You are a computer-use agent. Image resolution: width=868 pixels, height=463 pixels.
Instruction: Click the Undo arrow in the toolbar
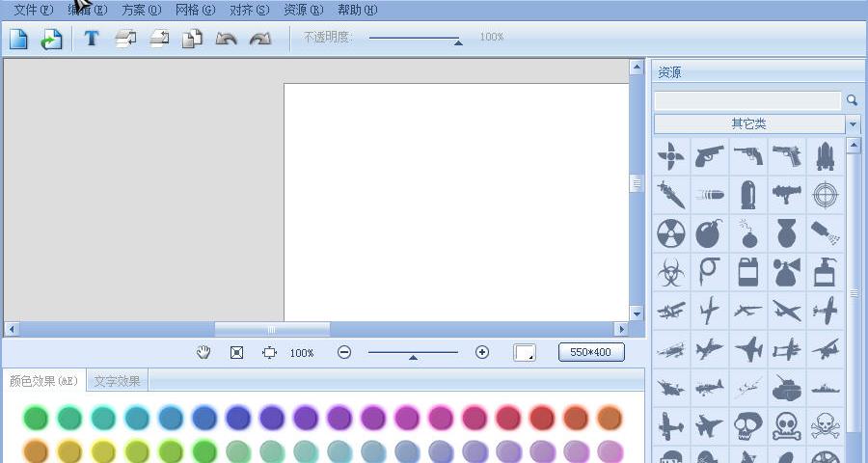click(x=226, y=39)
